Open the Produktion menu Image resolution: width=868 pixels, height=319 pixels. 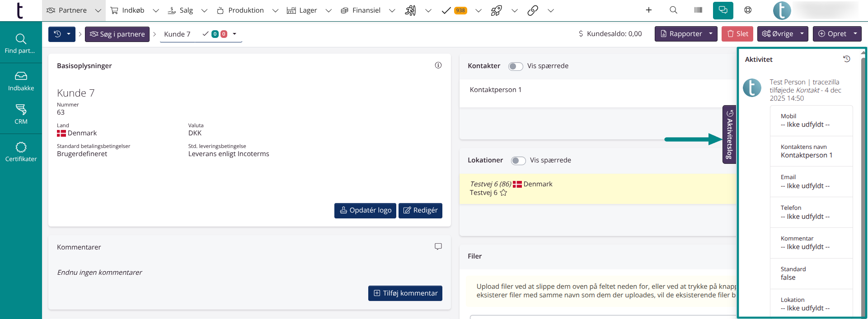coord(240,10)
